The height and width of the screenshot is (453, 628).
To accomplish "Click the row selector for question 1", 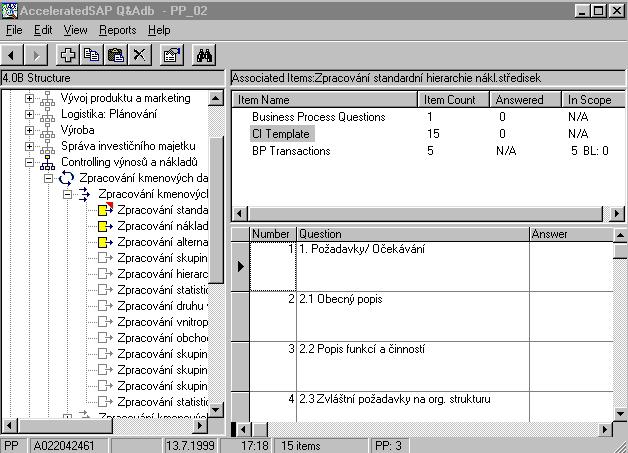I will [240, 266].
